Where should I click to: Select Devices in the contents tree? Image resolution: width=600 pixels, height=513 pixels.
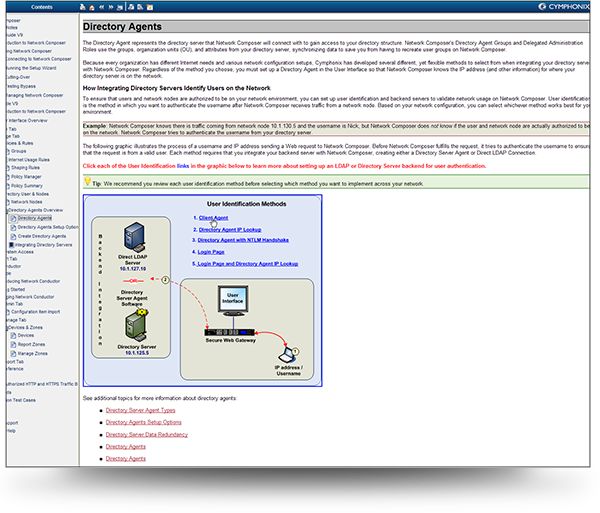[x=26, y=335]
